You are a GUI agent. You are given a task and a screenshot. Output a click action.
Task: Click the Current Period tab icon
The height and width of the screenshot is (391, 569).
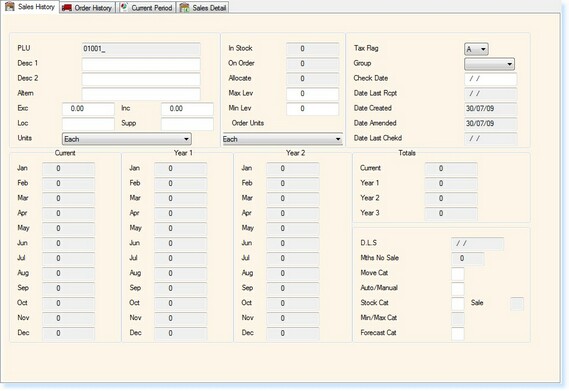124,7
